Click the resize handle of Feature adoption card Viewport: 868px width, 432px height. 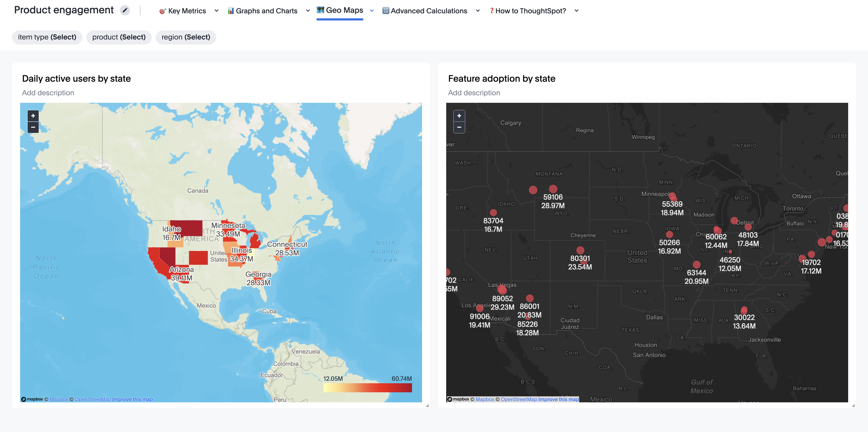tap(853, 406)
